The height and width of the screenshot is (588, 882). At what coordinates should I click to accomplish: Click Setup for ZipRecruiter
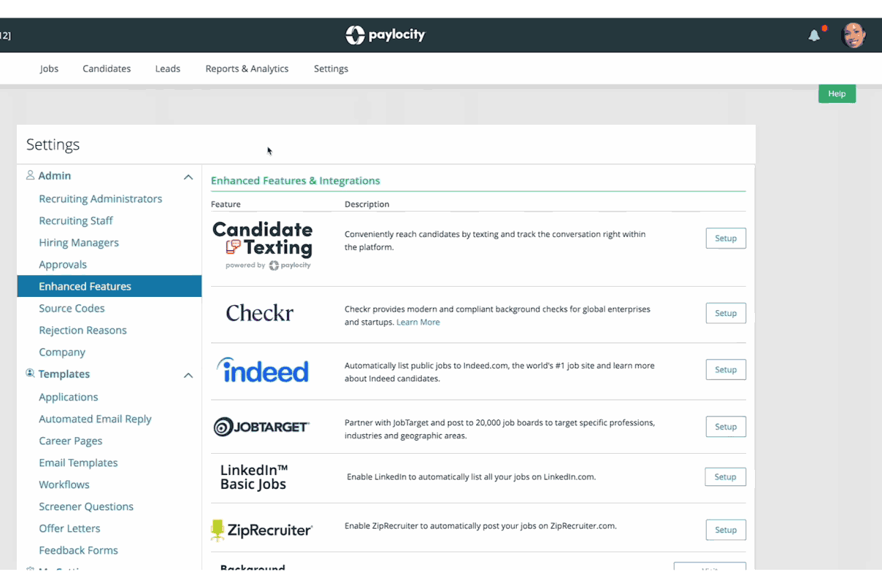click(726, 530)
